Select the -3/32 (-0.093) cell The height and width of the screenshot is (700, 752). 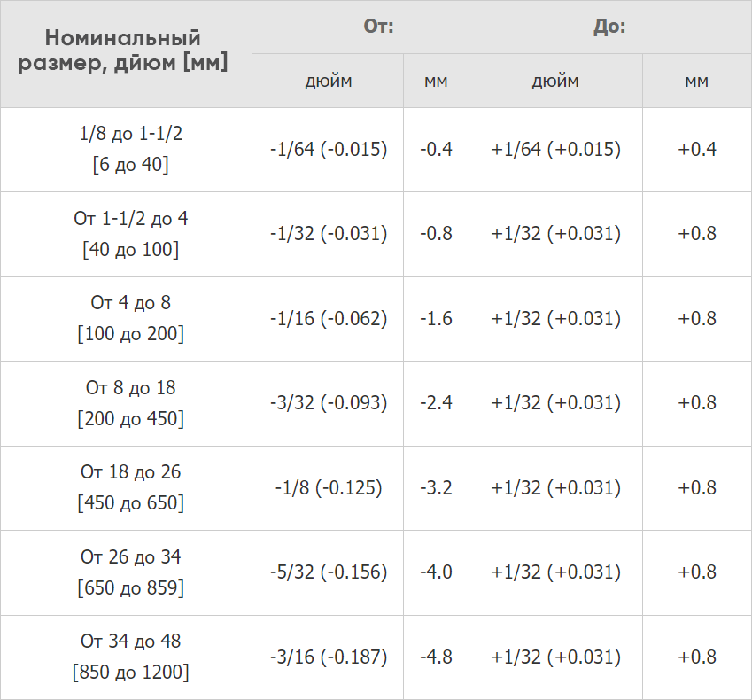pyautogui.click(x=329, y=403)
